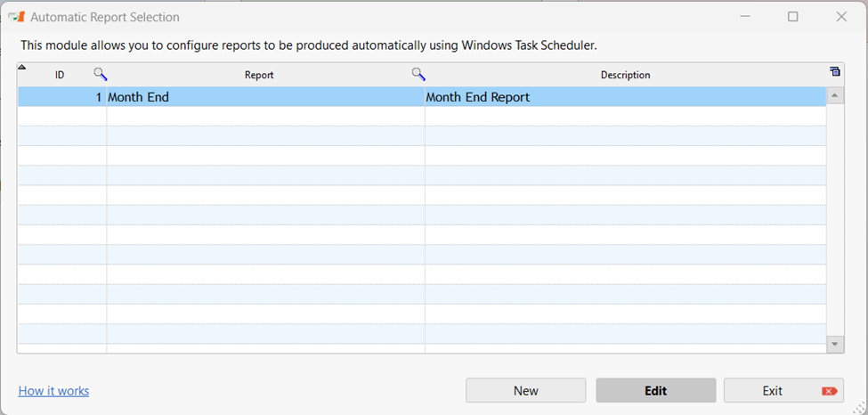
Task: Click the sort triangle at the grid's top-left corner
Action: 22,68
